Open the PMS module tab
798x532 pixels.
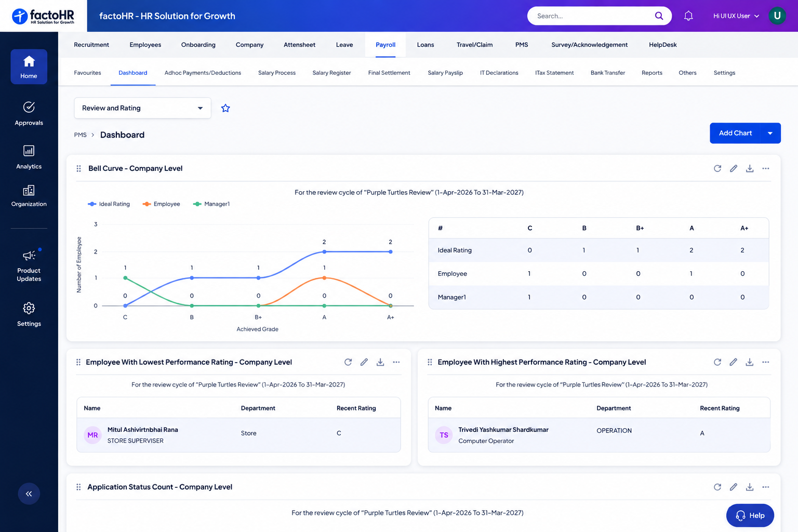522,45
